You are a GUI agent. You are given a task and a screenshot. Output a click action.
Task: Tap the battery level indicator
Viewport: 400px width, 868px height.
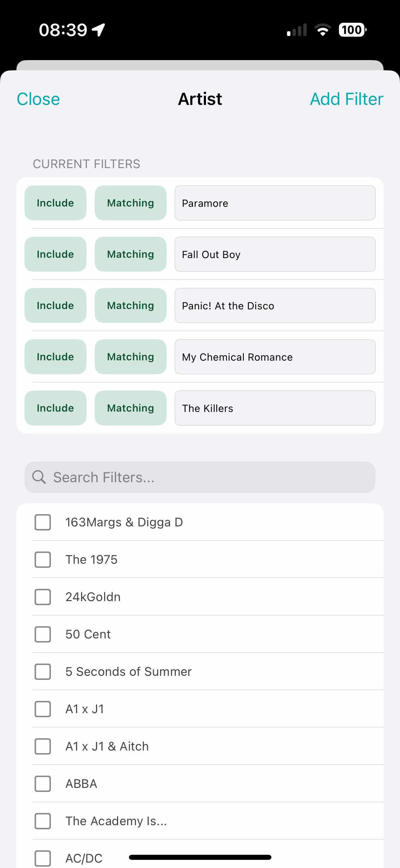(353, 30)
